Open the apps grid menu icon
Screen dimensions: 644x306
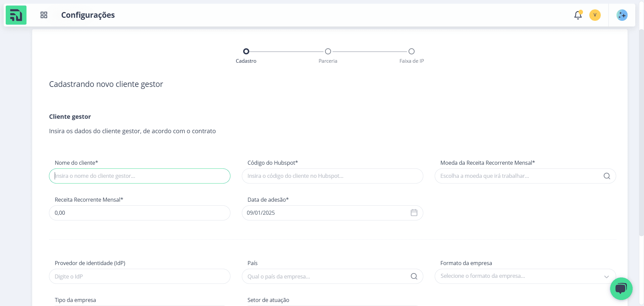click(x=44, y=15)
